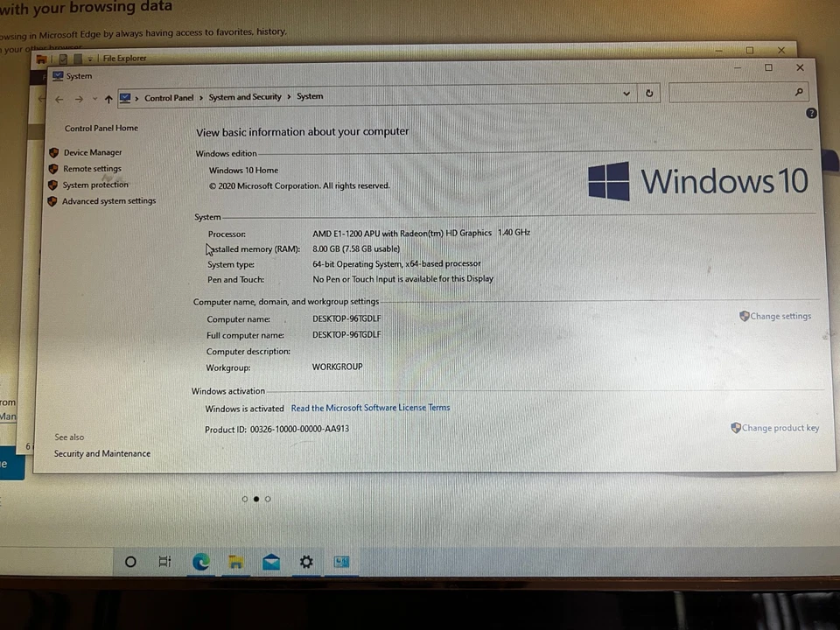840x630 pixels.
Task: Open Remote settings with the shield icon
Action: (x=92, y=168)
